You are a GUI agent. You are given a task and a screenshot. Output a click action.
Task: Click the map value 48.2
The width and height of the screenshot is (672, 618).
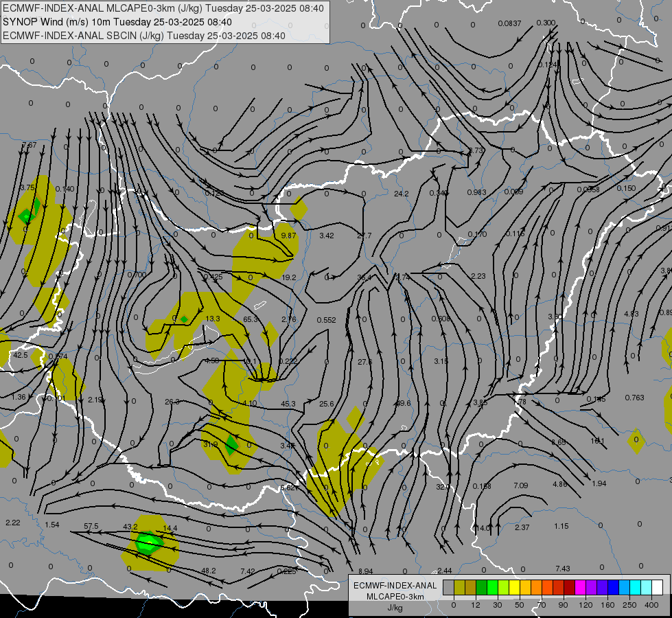coord(208,571)
